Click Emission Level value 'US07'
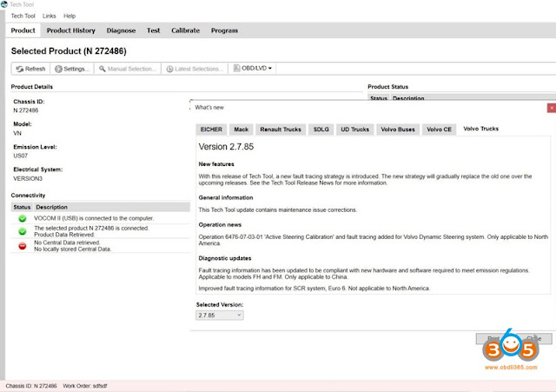The image size is (556, 392). 21,156
